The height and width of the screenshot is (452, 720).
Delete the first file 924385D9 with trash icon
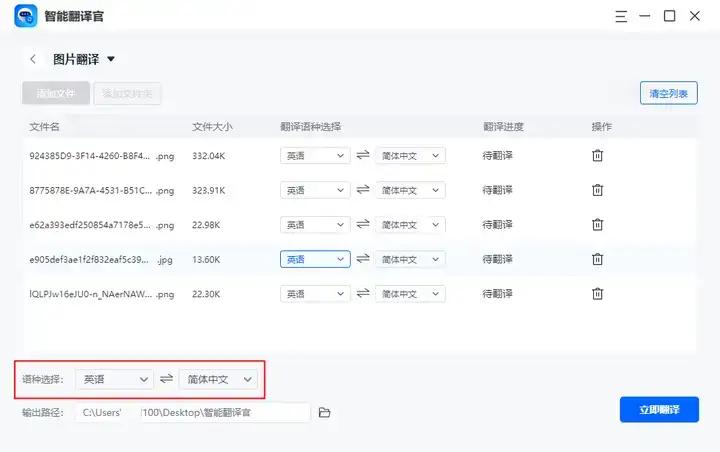(597, 156)
